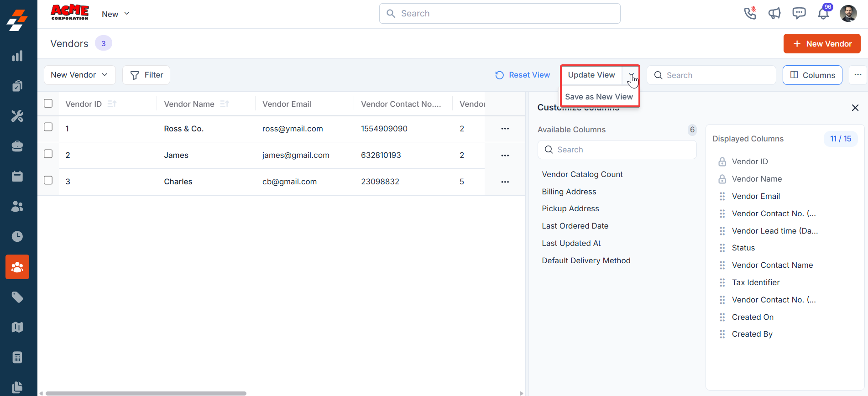The width and height of the screenshot is (868, 396).
Task: Open the clock time sidebar icon
Action: (17, 236)
